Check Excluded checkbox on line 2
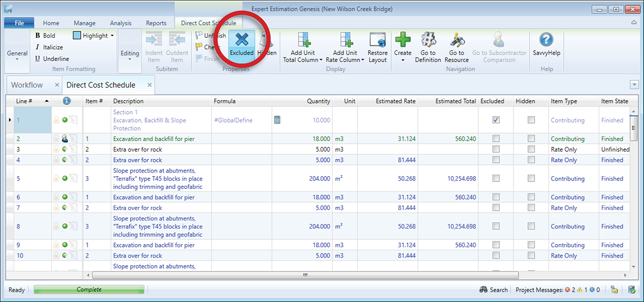The image size is (644, 302). click(x=496, y=139)
